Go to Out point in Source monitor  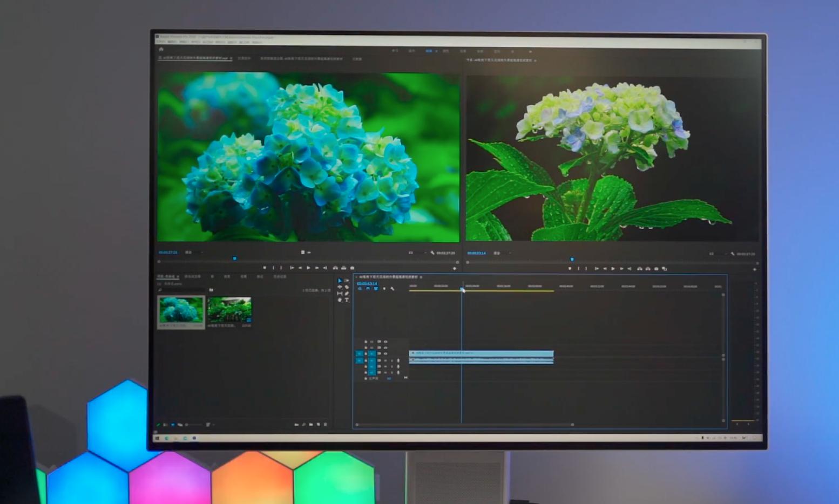tap(325, 268)
